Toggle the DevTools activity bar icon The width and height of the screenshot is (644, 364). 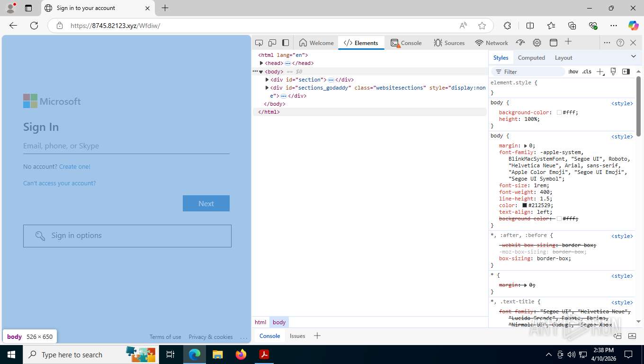(x=286, y=43)
